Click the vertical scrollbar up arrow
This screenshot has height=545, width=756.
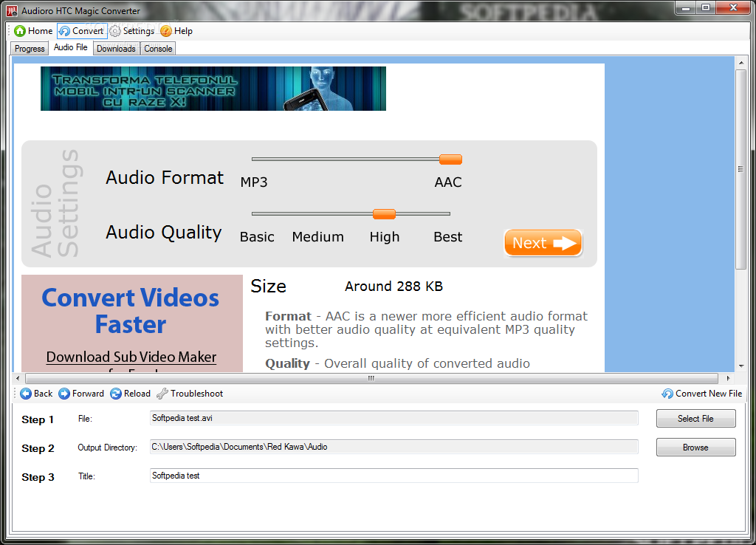click(x=740, y=63)
